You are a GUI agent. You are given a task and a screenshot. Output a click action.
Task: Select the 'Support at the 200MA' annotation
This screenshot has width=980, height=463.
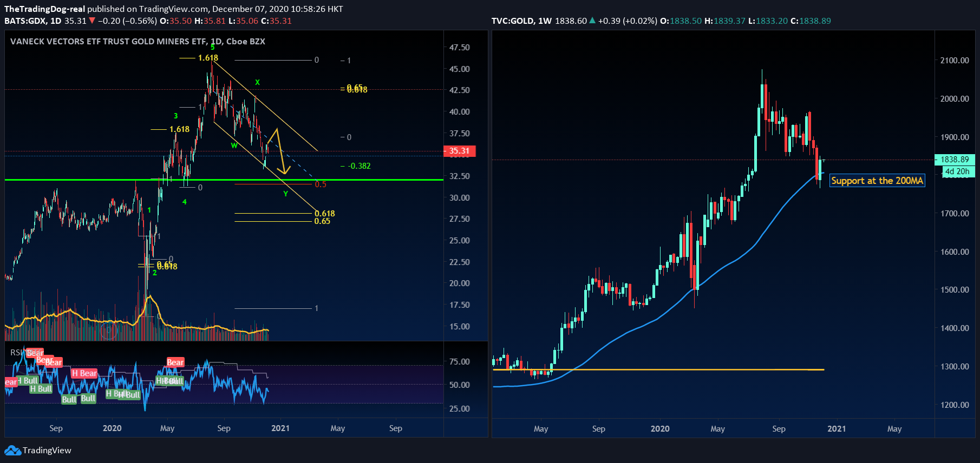coord(877,181)
